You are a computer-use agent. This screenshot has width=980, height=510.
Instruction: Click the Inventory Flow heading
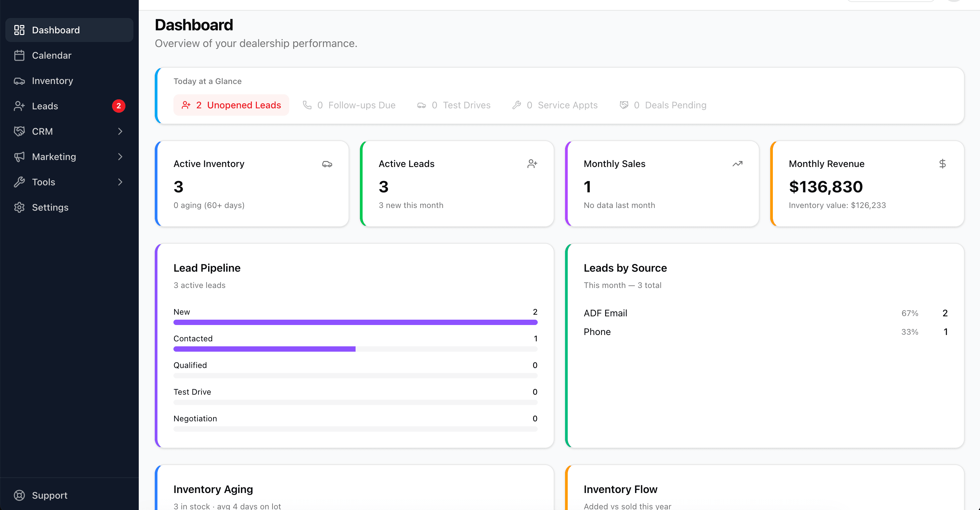620,489
